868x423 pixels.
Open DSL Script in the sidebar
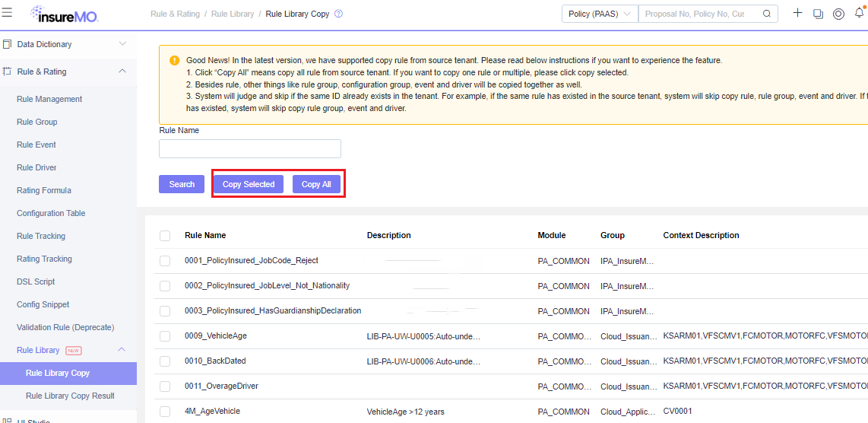tap(36, 281)
